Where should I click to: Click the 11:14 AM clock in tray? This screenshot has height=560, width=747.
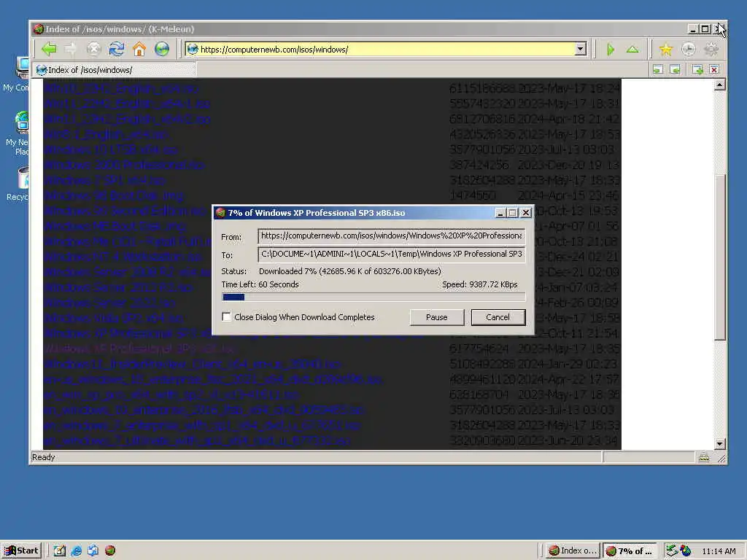[719, 551]
